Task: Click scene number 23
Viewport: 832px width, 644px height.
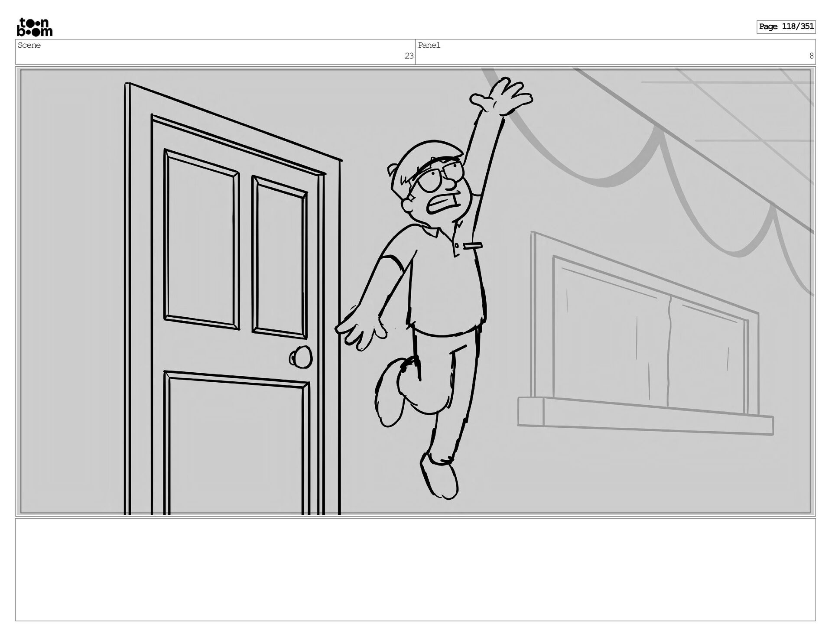Action: [x=409, y=56]
